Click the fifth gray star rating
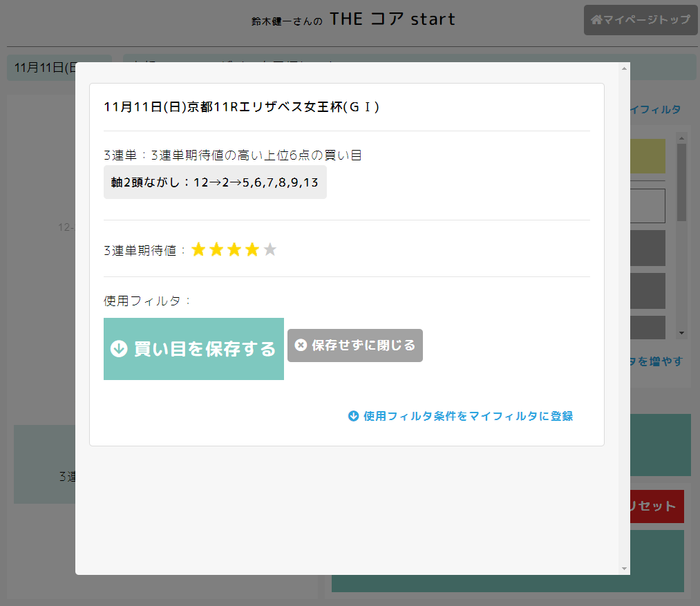This screenshot has width=700, height=606. point(270,249)
